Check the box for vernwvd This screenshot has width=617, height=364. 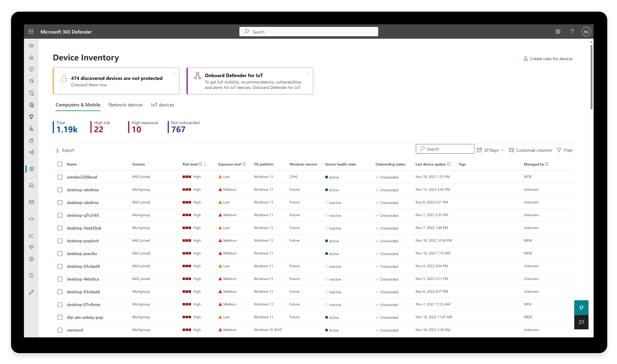pos(60,330)
